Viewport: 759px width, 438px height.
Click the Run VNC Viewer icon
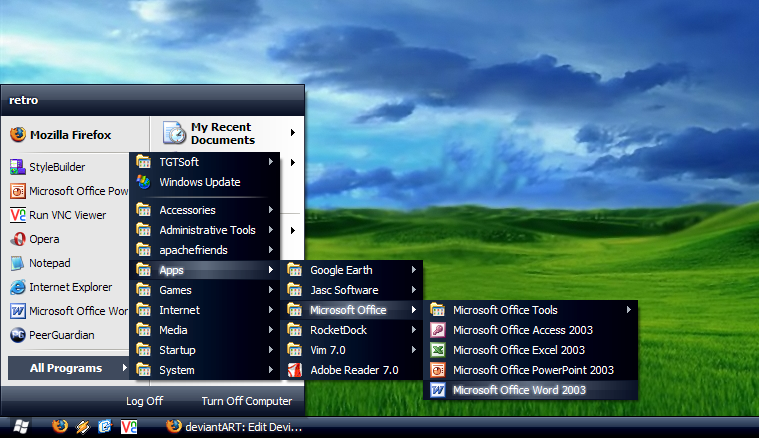click(x=18, y=215)
